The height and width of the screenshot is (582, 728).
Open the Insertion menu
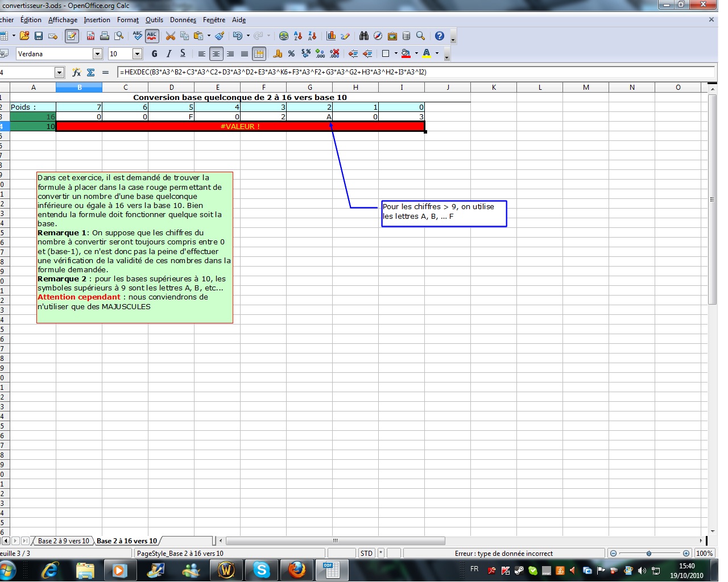pyautogui.click(x=97, y=20)
